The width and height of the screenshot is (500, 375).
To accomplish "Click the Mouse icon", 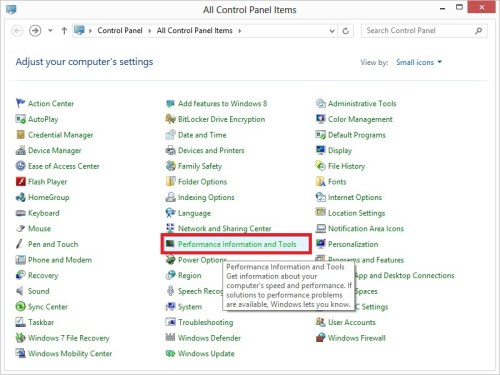I will [20, 228].
